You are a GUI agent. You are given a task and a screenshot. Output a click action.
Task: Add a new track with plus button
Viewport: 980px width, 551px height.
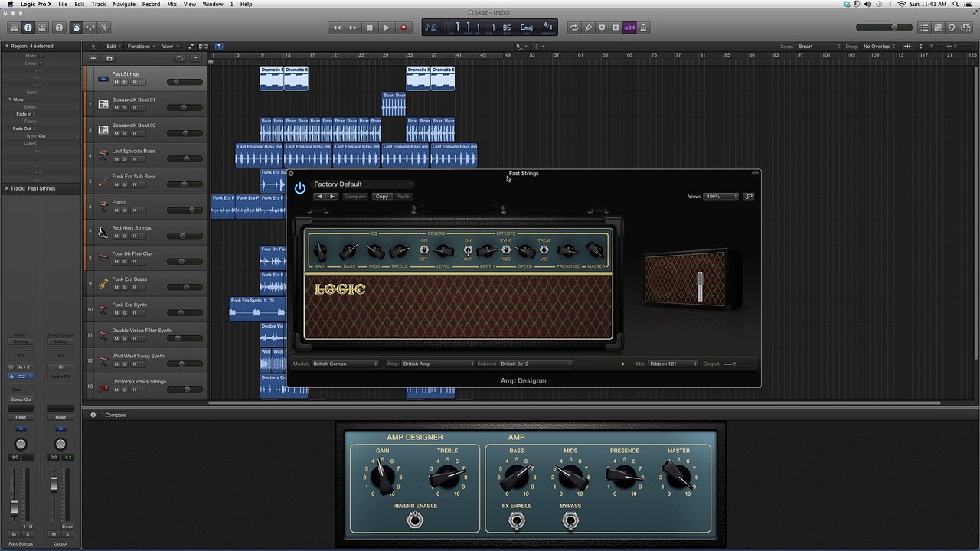pos(93,58)
